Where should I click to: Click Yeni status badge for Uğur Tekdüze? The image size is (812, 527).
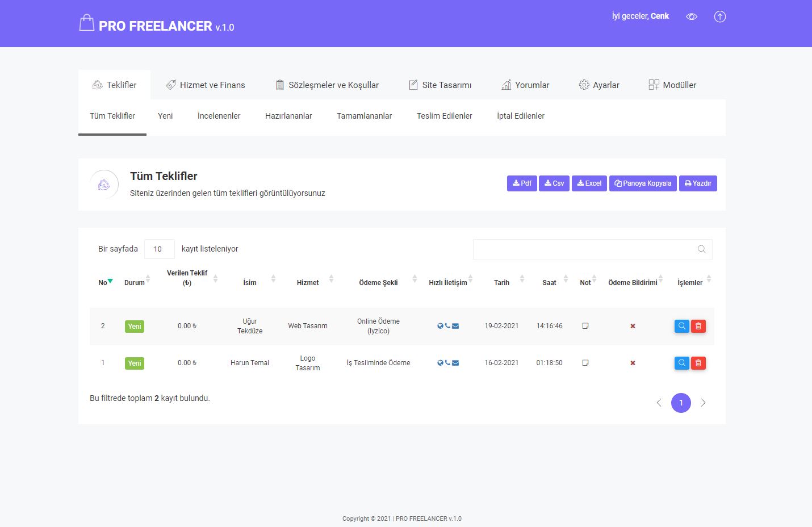coord(135,327)
